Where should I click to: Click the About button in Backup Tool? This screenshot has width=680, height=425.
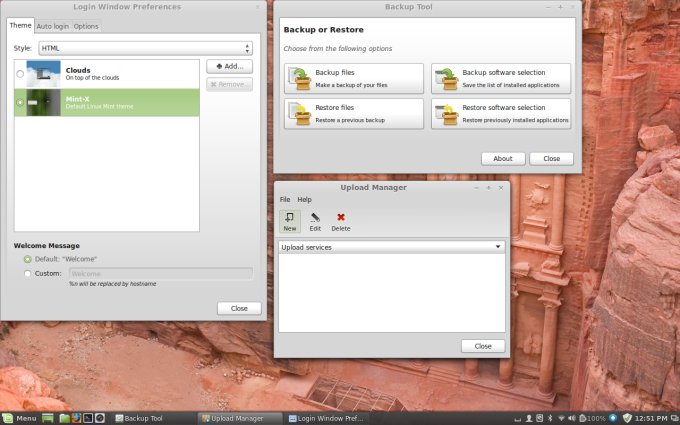[503, 158]
